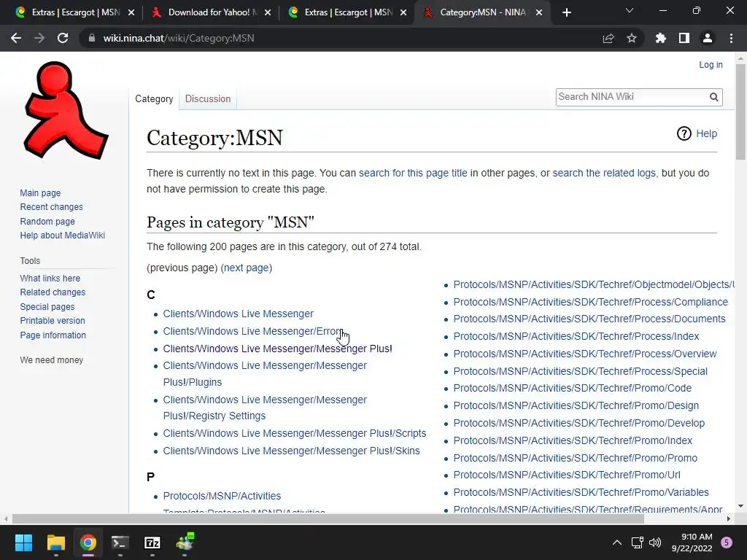
Task: Click the Log in link
Action: (711, 65)
